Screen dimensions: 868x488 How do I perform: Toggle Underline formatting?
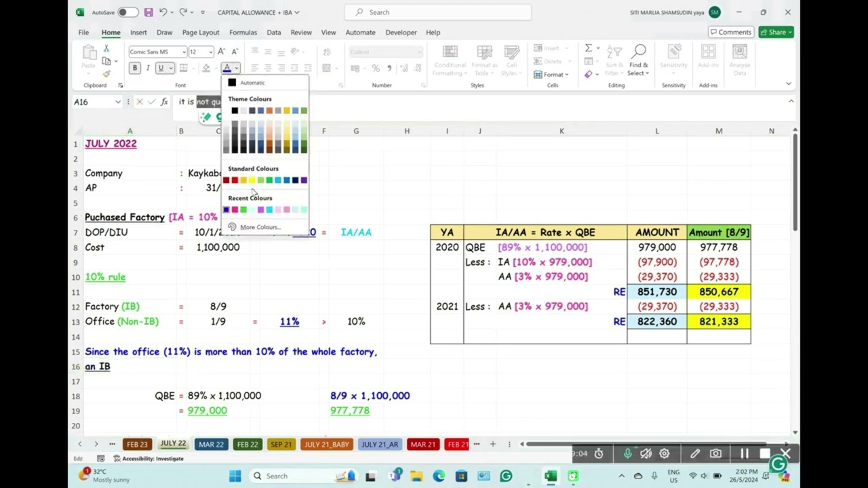(x=161, y=68)
